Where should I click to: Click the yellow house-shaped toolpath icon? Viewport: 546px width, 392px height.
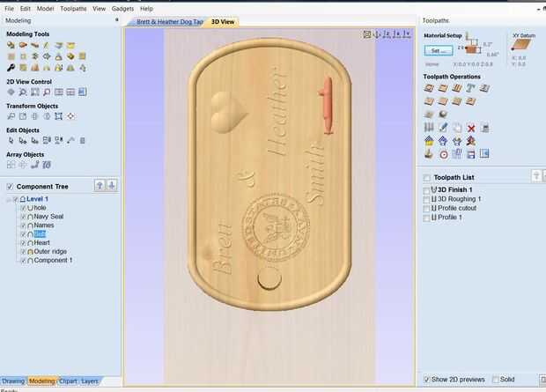pyautogui.click(x=429, y=141)
